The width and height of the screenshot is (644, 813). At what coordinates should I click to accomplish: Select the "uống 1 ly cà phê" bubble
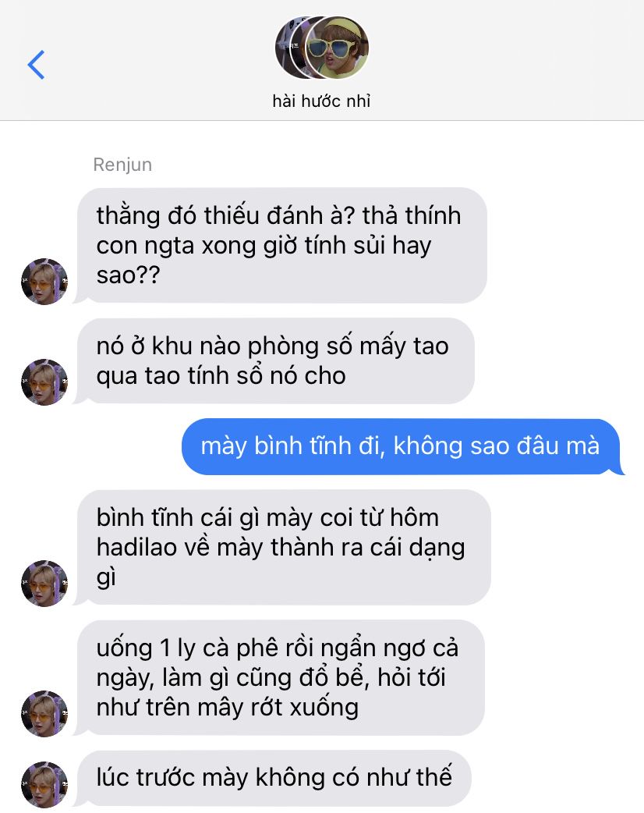(x=281, y=677)
